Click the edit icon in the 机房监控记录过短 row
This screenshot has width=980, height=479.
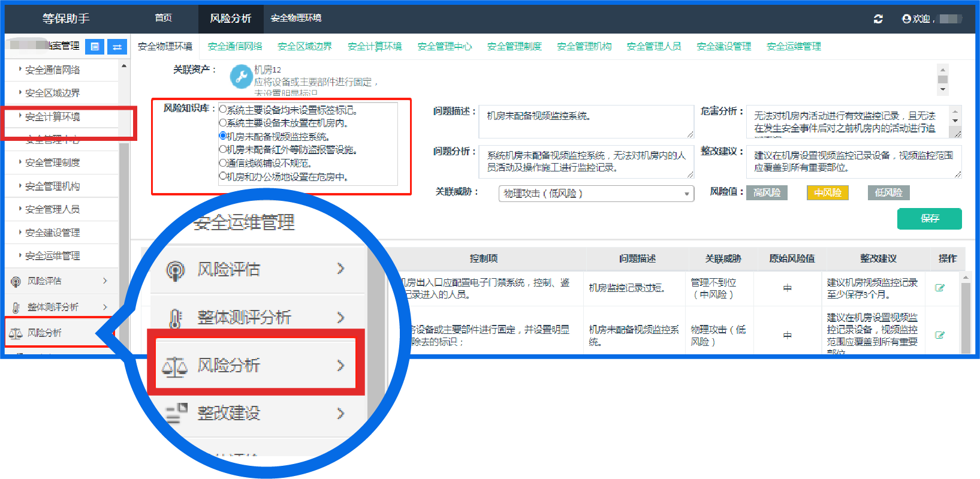[940, 288]
